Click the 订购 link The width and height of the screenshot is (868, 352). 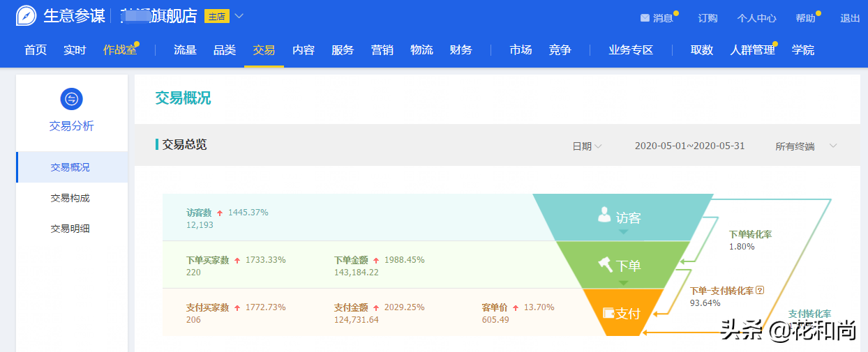[708, 18]
